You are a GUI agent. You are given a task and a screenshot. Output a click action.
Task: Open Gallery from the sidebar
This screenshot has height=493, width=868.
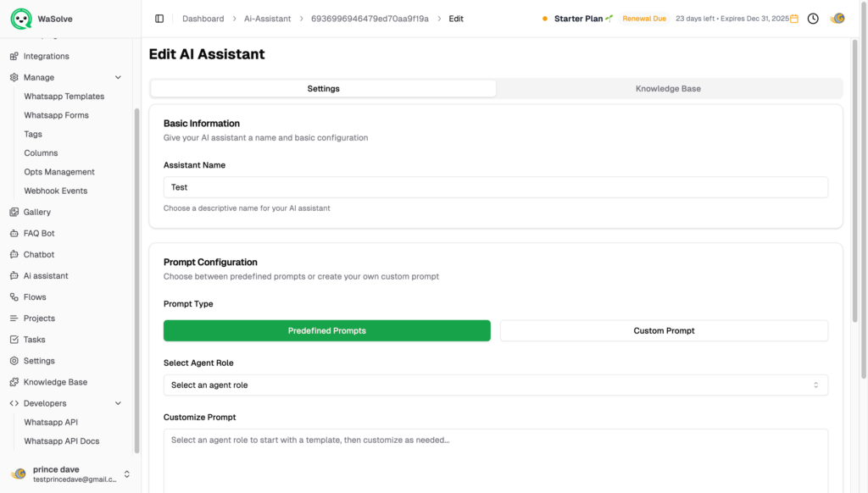tap(36, 212)
